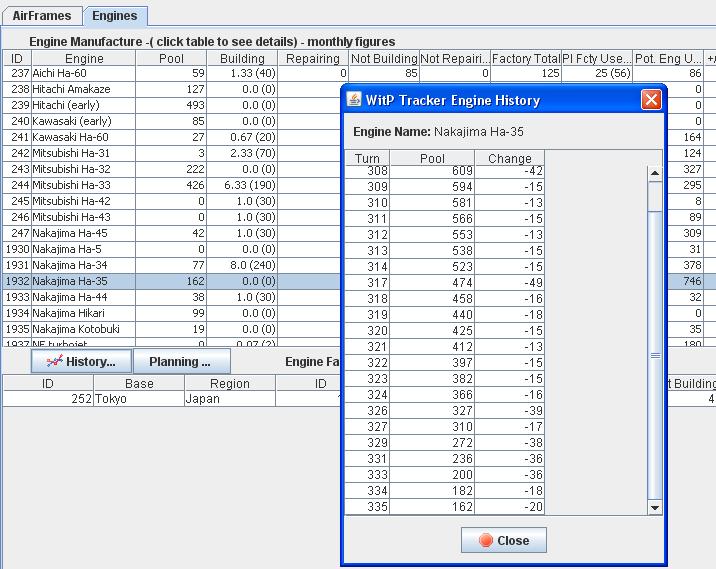This screenshot has width=716, height=569.
Task: Select the Aichi Ha-60 engine row
Action: click(x=358, y=73)
